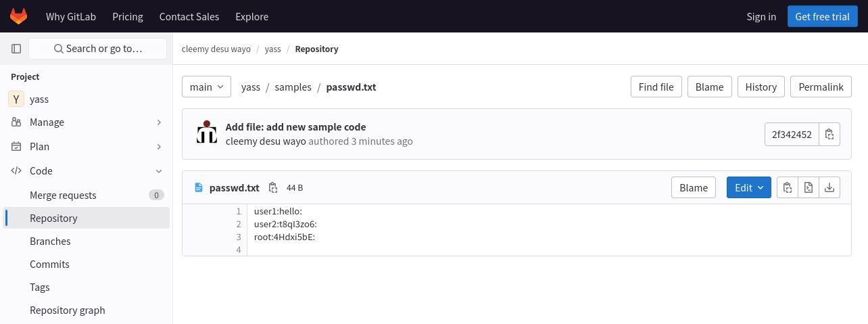This screenshot has width=868, height=324.
Task: Click Get free trial button
Action: point(822,16)
